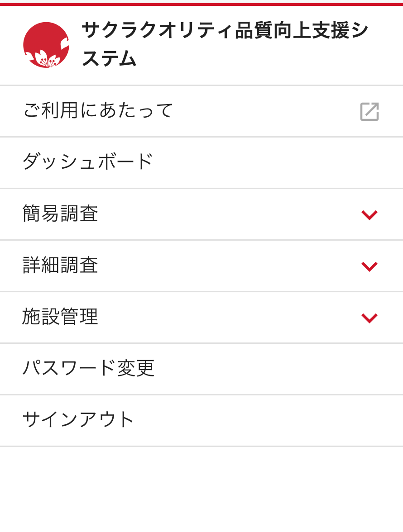Click the header logo beside the system name

point(46,45)
